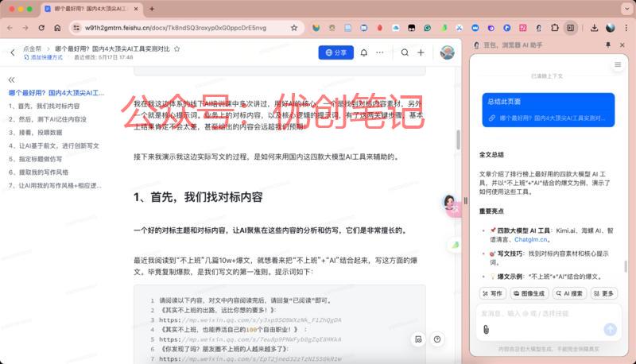Open the 点金帮 breadcrumb link
This screenshot has height=364, width=636.
point(32,48)
